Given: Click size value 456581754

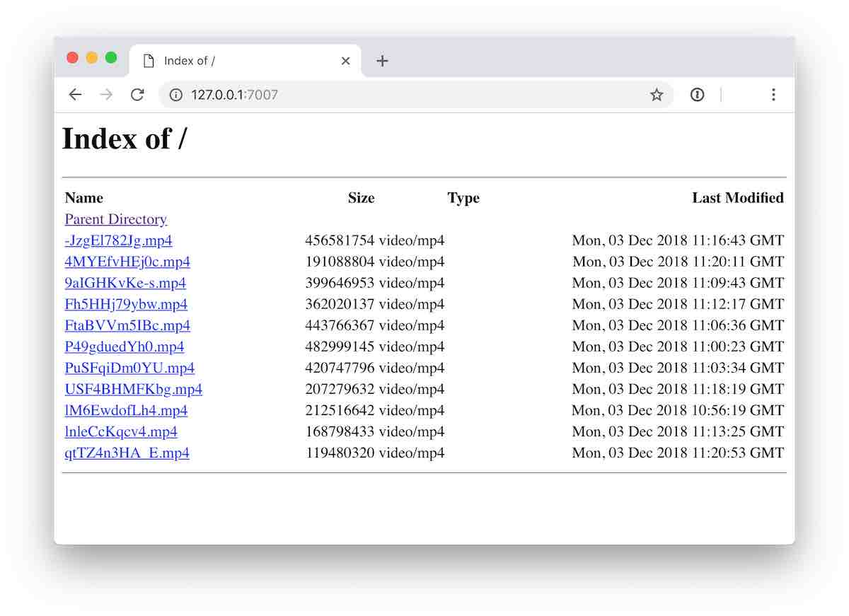Looking at the screenshot, I should 340,240.
